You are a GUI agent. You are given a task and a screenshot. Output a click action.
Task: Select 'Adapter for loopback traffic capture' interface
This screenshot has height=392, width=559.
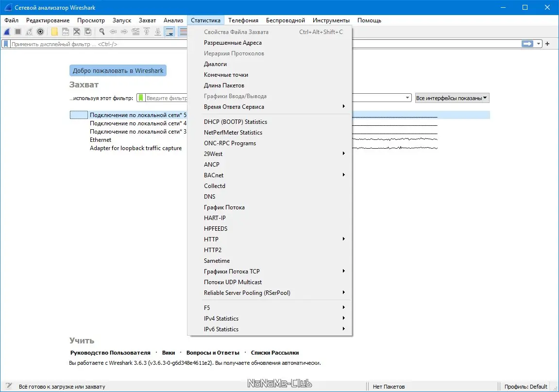click(x=280, y=148)
